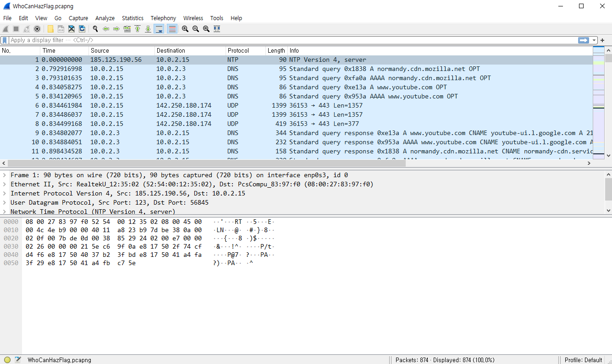Click the Restart current capture icon
The image size is (612, 364).
pos(27,29)
